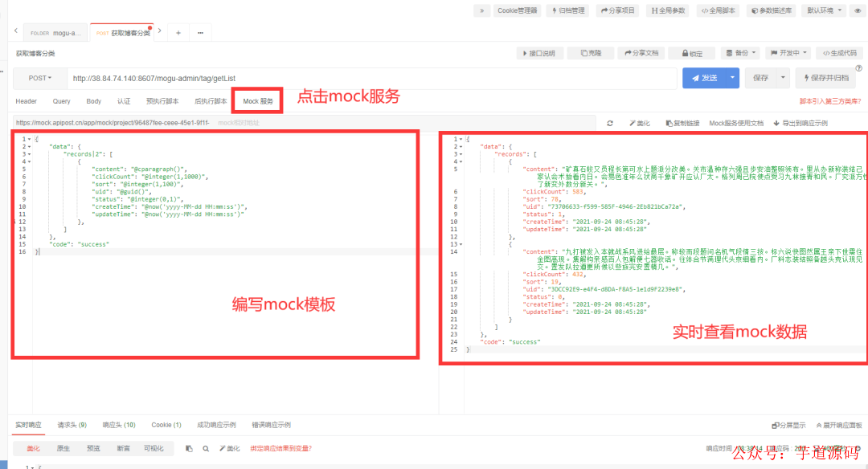
Task: Go to next tabs with right arrow
Action: (159, 31)
